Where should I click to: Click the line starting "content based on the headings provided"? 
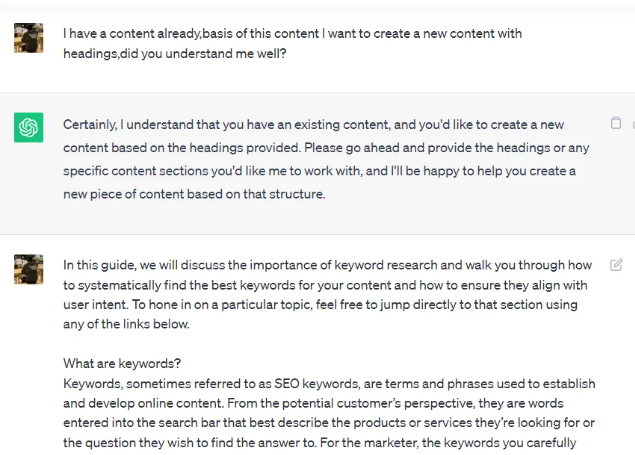[326, 148]
